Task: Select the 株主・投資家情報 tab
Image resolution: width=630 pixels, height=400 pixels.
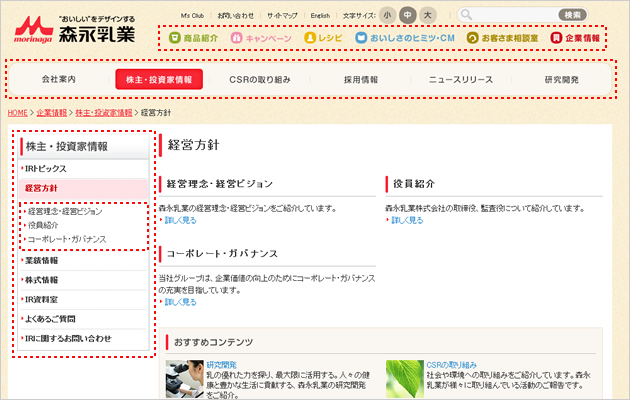Action: tap(159, 80)
